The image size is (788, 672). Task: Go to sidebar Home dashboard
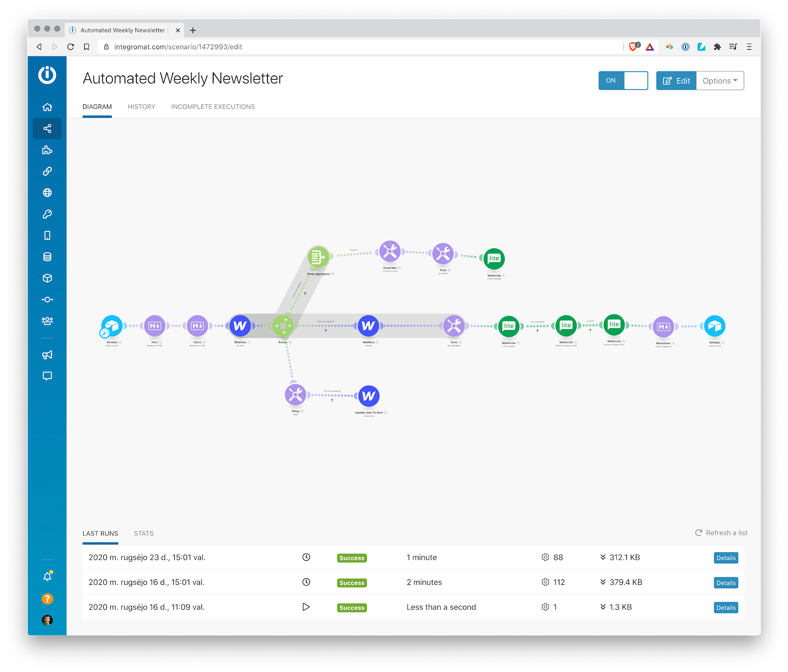(47, 107)
